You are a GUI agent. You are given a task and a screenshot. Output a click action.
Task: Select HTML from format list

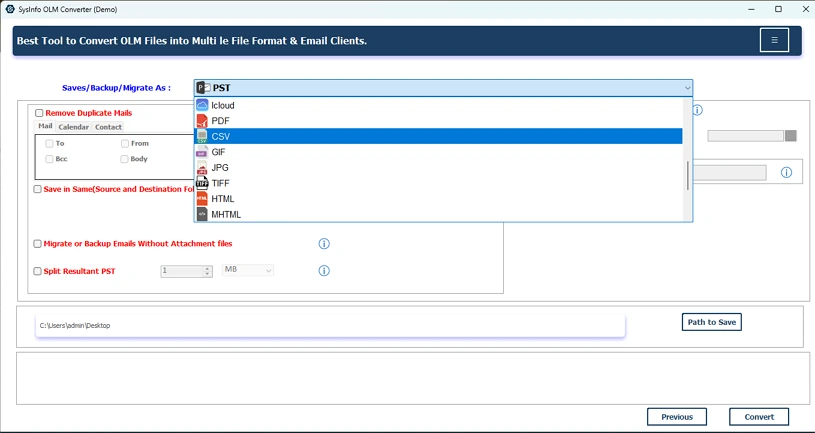click(438, 199)
